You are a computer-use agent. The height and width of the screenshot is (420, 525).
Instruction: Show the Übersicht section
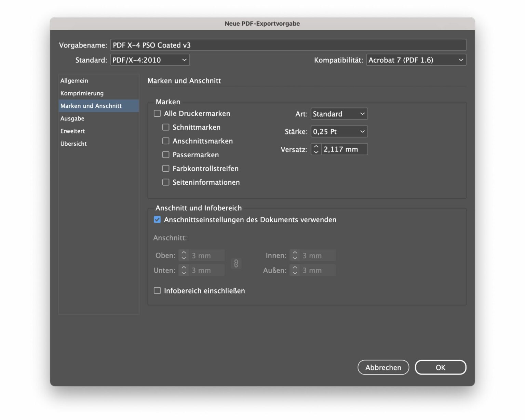99,144
